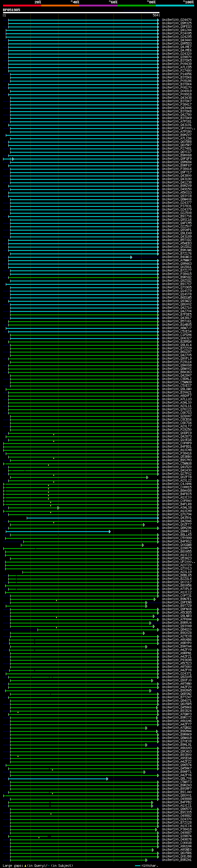Image resolution: width=197 pixels, height=868 pixels.
Task: Click the red 20% identity legend segment
Action: (22, 6)
